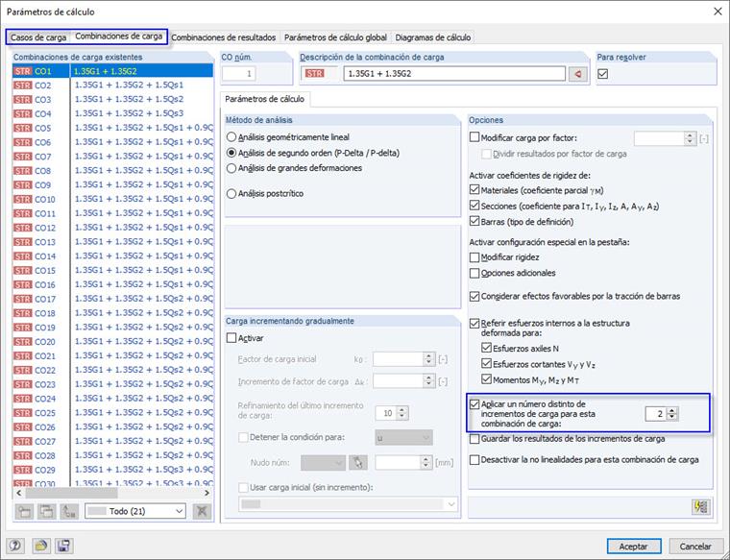
Task: Toggle Materiales coeficiente parcial checkbox
Action: pyautogui.click(x=474, y=190)
